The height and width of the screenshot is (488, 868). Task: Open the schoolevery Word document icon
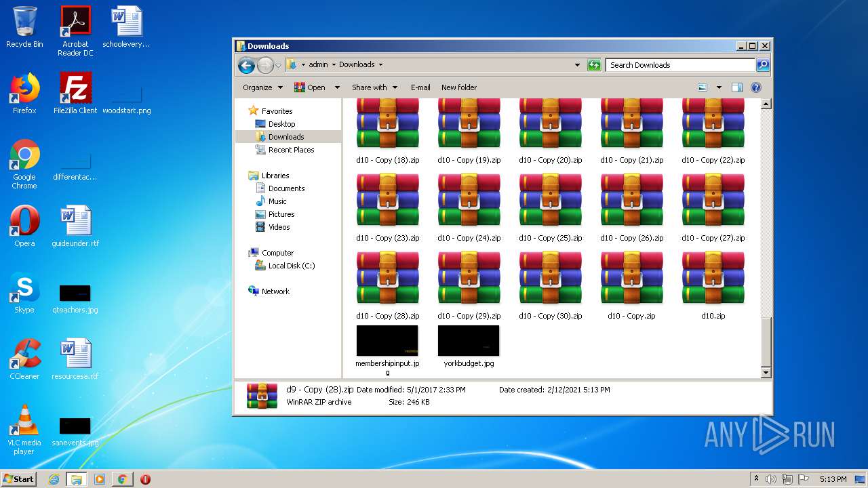point(126,27)
